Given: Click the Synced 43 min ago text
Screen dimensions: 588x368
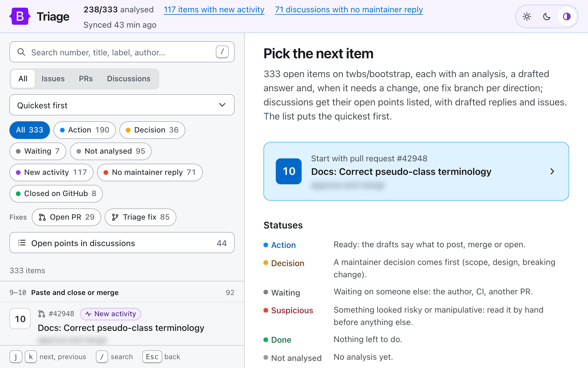Looking at the screenshot, I should tap(120, 25).
